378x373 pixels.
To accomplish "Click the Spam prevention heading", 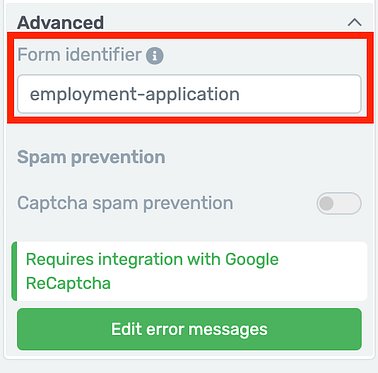I will 91,157.
